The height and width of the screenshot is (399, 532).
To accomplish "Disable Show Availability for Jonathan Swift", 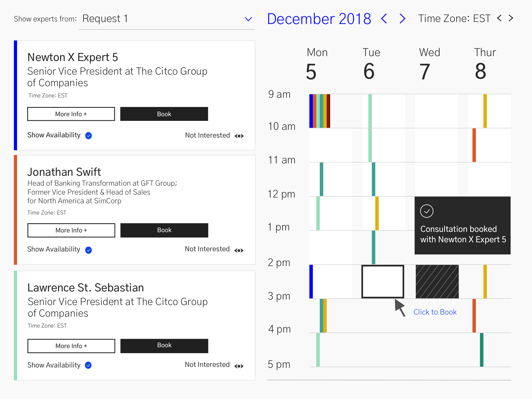I will click(x=88, y=250).
